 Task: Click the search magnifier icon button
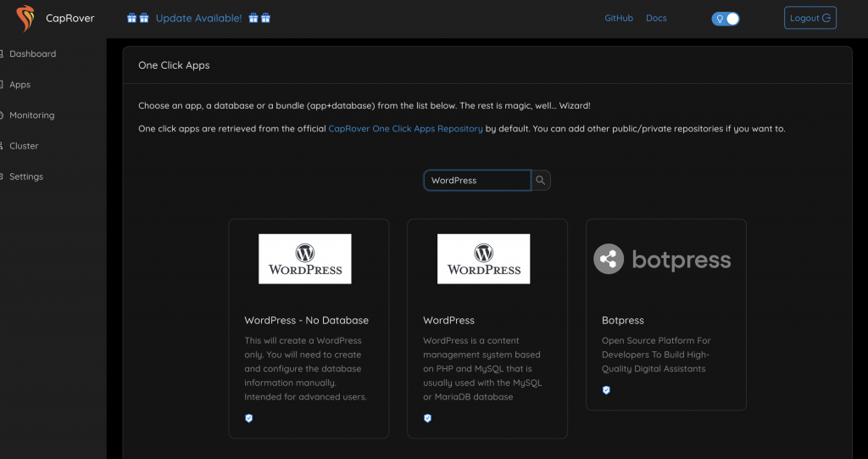click(541, 180)
